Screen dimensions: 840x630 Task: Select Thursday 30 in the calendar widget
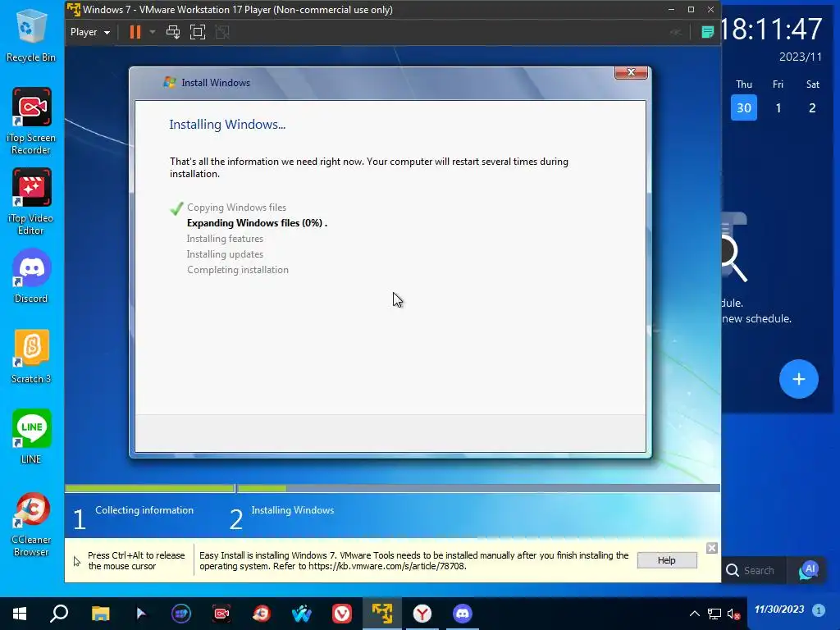(x=743, y=107)
